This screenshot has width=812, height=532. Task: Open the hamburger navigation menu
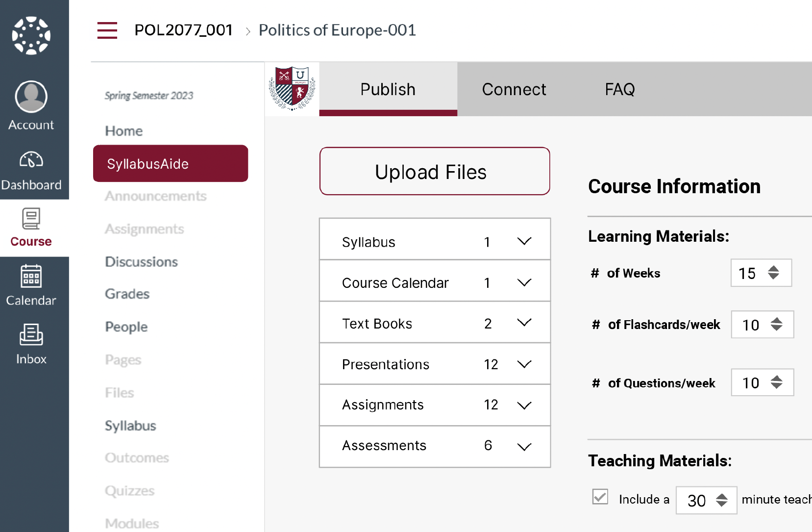coord(107,30)
